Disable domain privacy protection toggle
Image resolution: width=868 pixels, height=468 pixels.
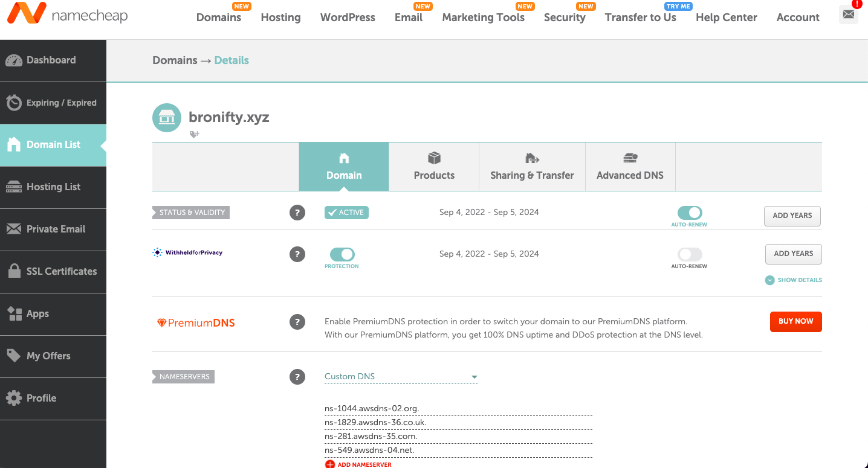[342, 255]
